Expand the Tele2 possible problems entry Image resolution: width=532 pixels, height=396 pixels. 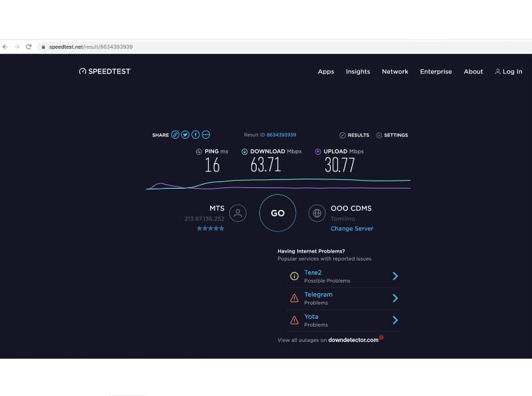tap(395, 276)
